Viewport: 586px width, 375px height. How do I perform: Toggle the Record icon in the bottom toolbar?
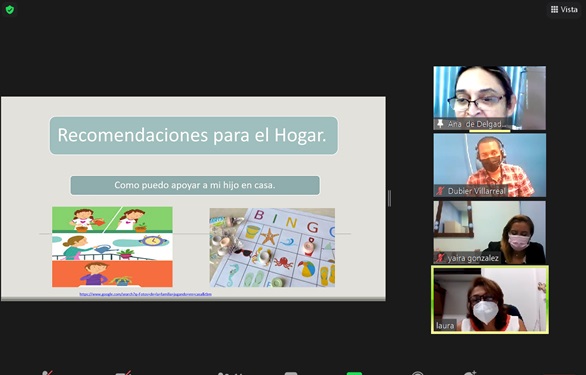point(417,373)
